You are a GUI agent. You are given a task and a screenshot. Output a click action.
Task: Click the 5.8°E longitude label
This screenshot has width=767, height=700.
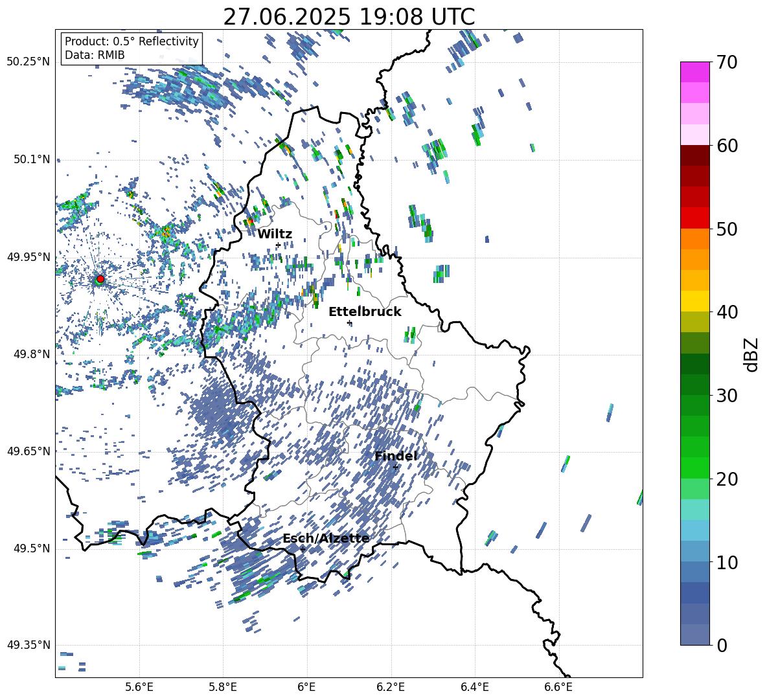(223, 687)
